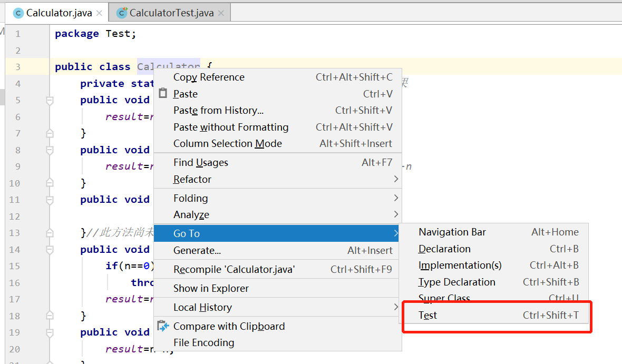Collapse the method fold at line 14
The image size is (622, 364).
(50, 249)
